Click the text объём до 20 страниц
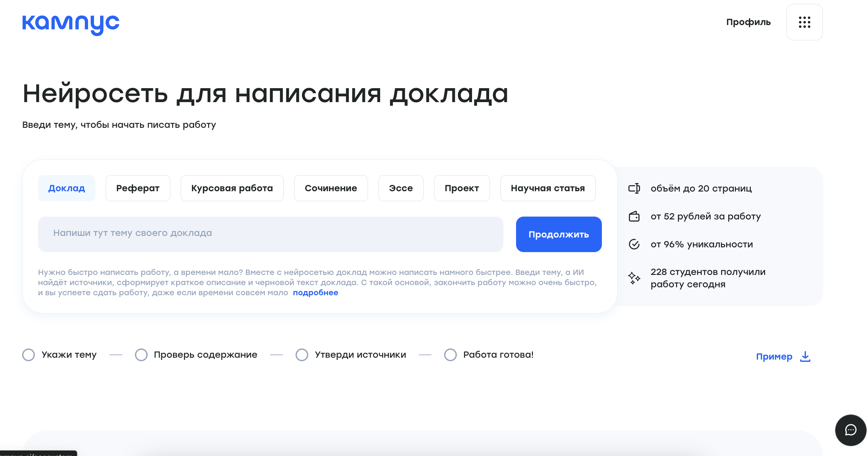The image size is (868, 456). point(701,189)
